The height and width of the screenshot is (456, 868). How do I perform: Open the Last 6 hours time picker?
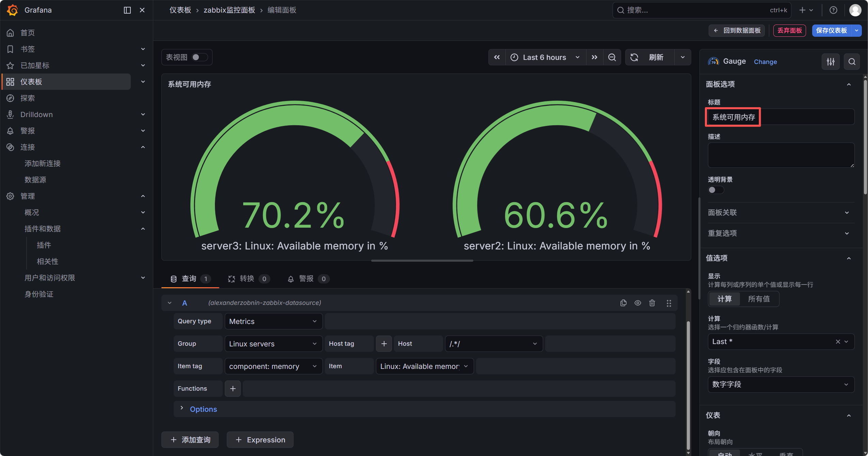(546, 57)
